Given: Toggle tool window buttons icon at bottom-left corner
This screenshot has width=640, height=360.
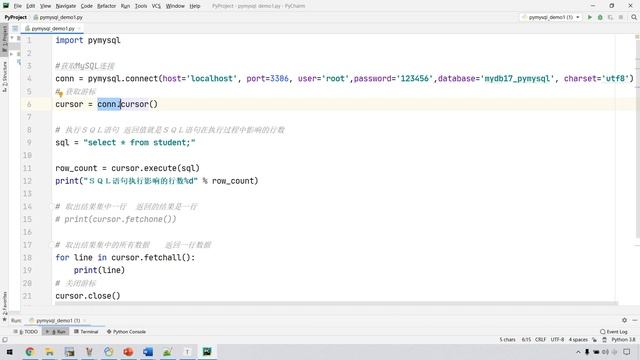Looking at the screenshot, I should (4, 340).
